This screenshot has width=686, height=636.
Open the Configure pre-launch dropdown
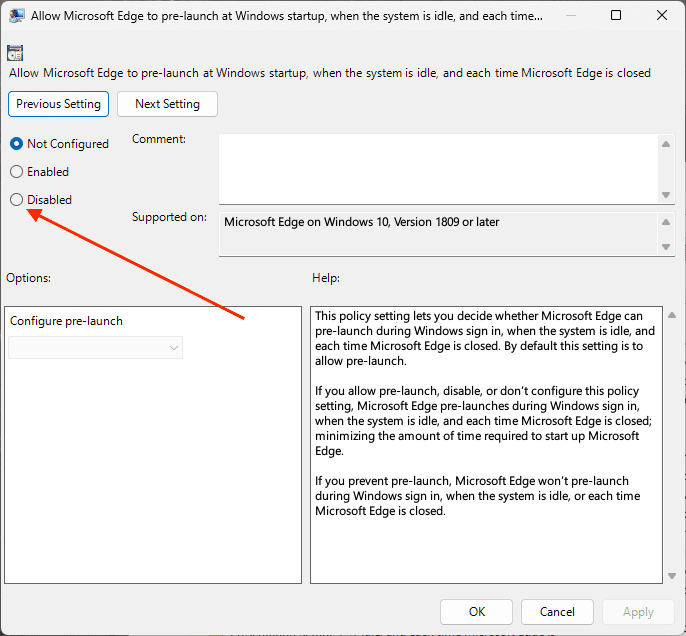click(x=95, y=348)
